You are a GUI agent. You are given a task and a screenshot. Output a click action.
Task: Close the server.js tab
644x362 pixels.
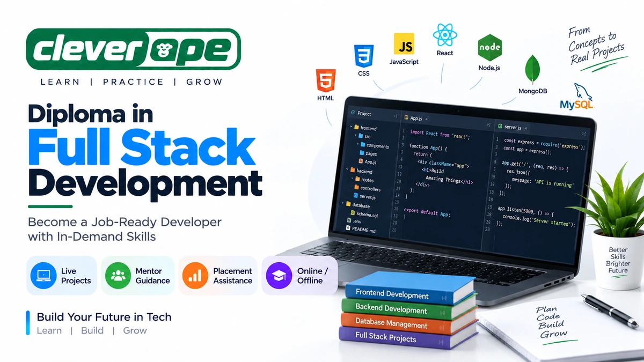(526, 129)
